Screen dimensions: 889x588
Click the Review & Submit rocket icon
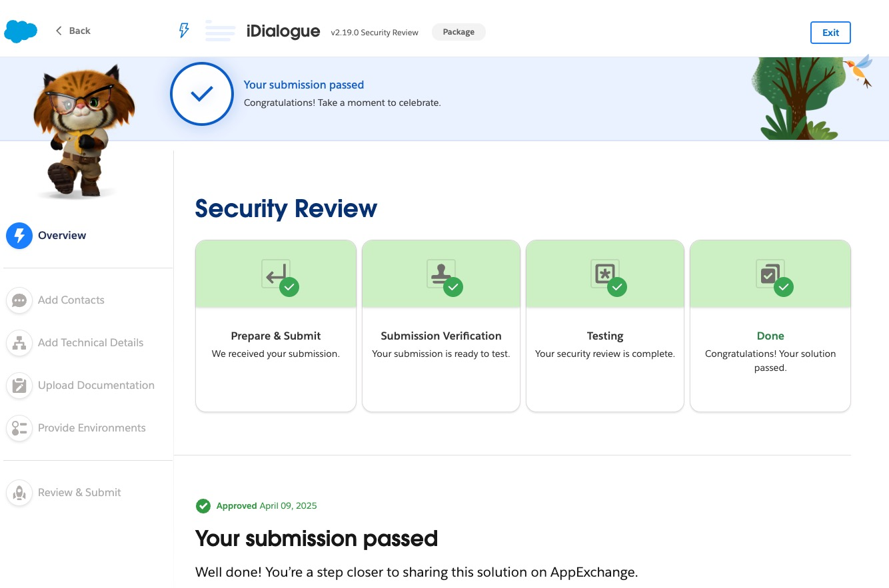click(x=19, y=493)
